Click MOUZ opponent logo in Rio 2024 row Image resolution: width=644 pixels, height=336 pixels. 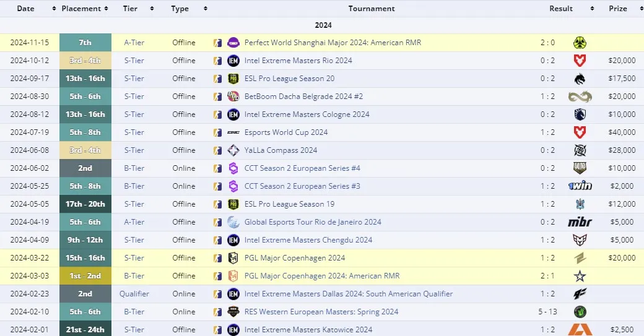click(580, 61)
